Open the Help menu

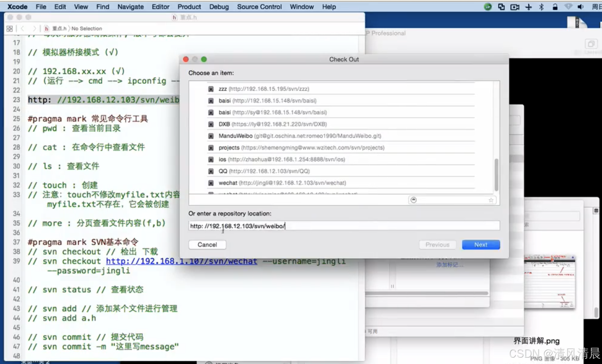329,7
